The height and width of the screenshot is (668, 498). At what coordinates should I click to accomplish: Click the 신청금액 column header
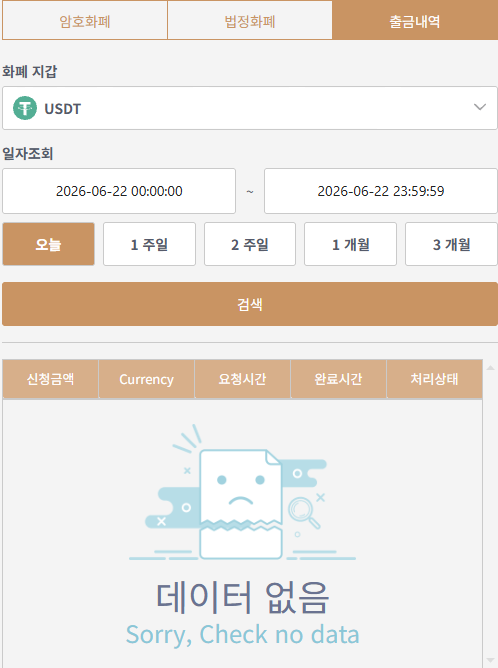(x=51, y=379)
